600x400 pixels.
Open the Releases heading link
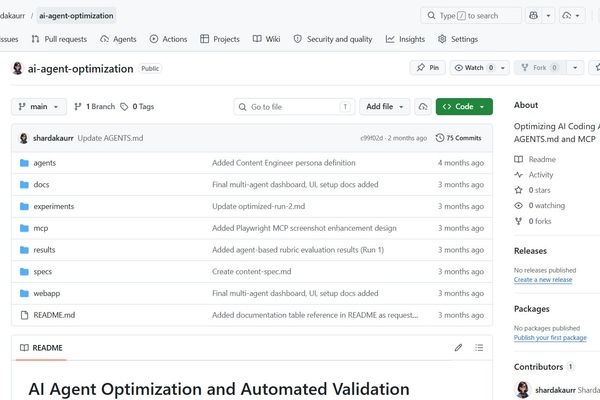(x=530, y=251)
